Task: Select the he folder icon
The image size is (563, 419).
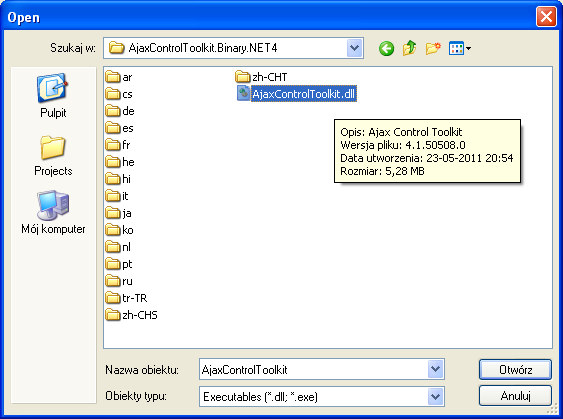Action: 113,162
